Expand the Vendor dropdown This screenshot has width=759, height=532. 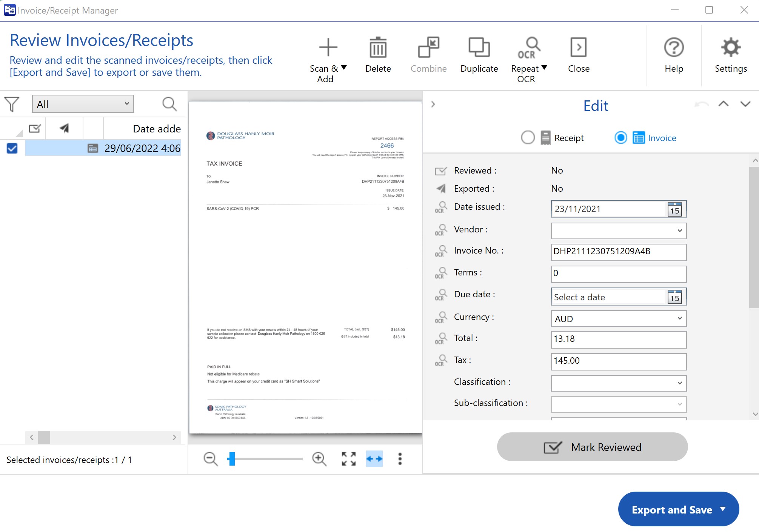(x=679, y=231)
